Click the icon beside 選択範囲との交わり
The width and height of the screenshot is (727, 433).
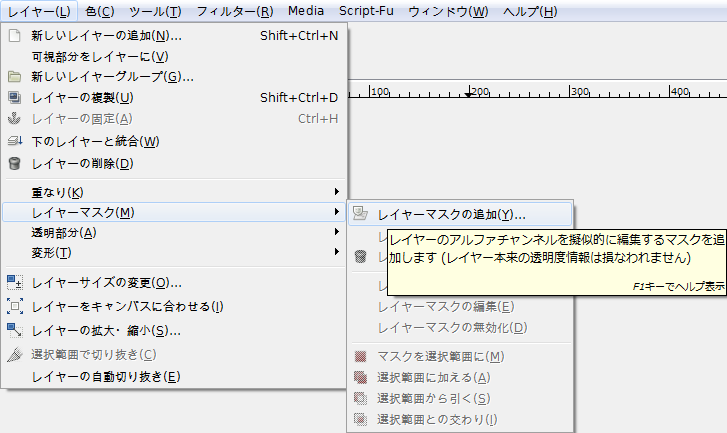point(360,419)
